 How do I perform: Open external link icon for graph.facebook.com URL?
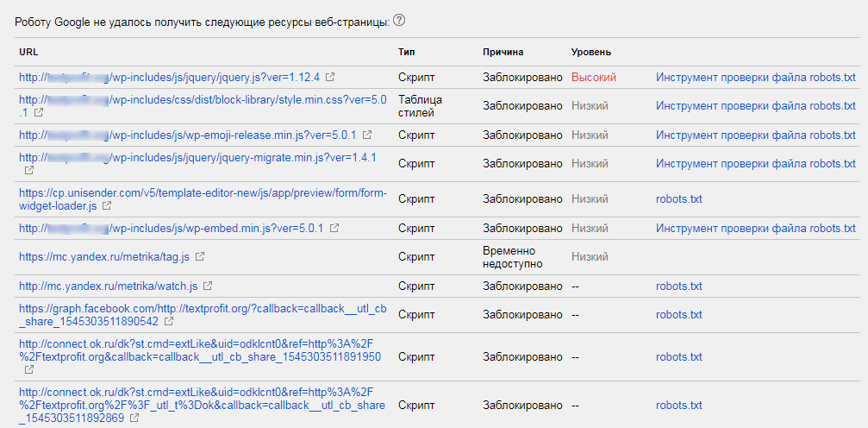[170, 322]
